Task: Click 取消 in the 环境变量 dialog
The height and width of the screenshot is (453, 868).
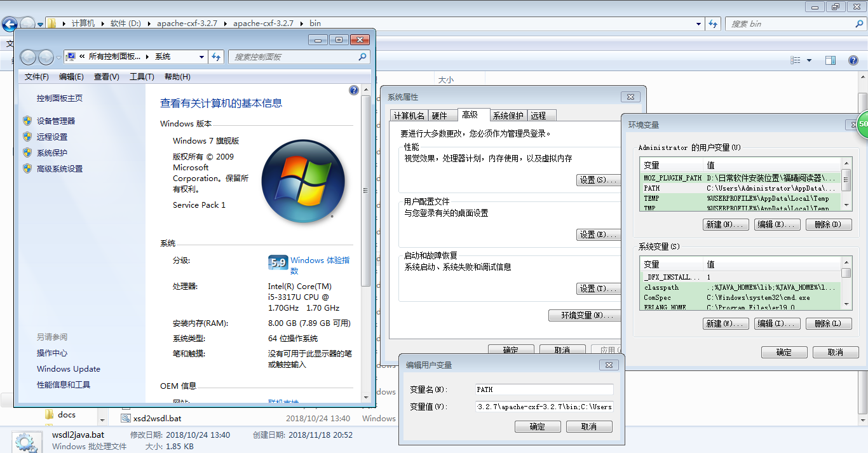Action: (x=836, y=353)
